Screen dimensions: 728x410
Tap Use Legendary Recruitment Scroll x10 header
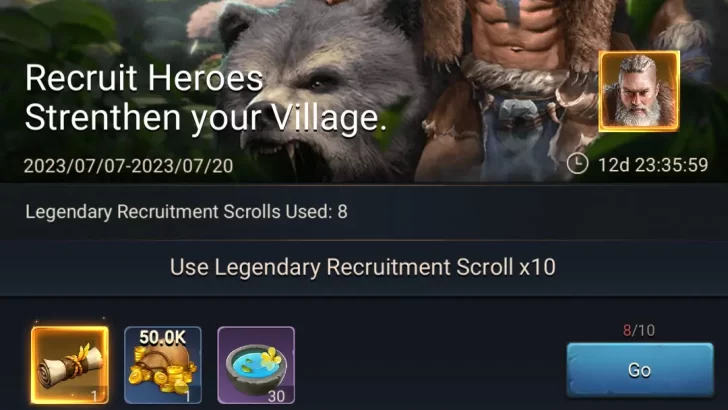coord(363,267)
